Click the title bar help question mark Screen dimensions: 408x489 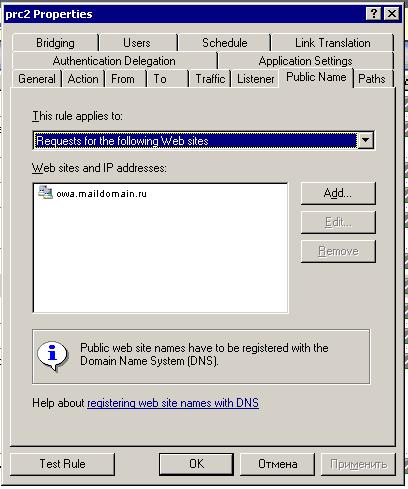pyautogui.click(x=374, y=14)
